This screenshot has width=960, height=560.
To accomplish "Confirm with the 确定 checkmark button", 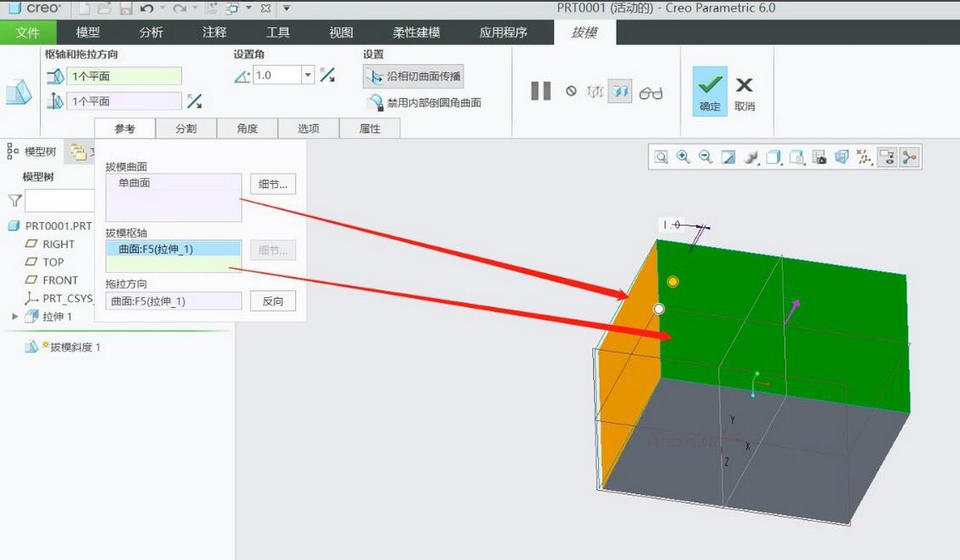I will point(710,91).
